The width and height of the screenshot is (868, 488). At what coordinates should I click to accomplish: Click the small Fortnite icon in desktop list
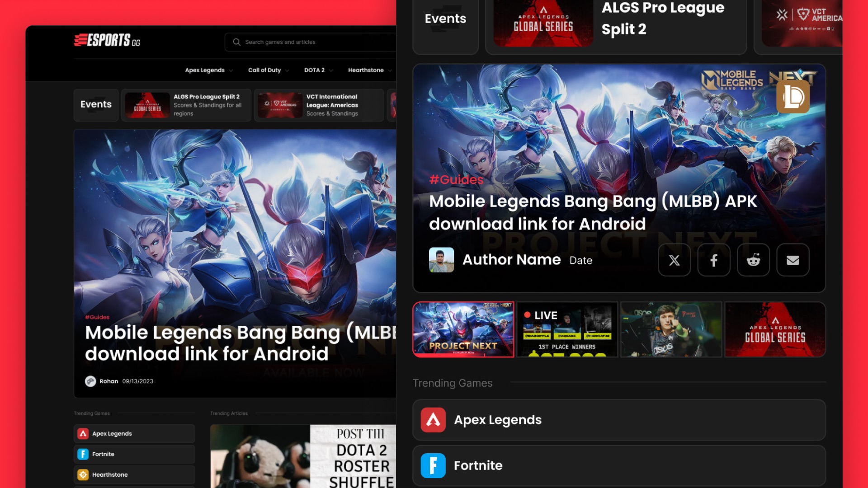83,454
